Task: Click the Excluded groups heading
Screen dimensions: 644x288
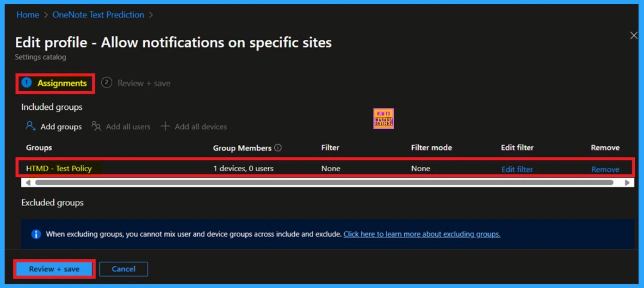Action: coord(52,203)
